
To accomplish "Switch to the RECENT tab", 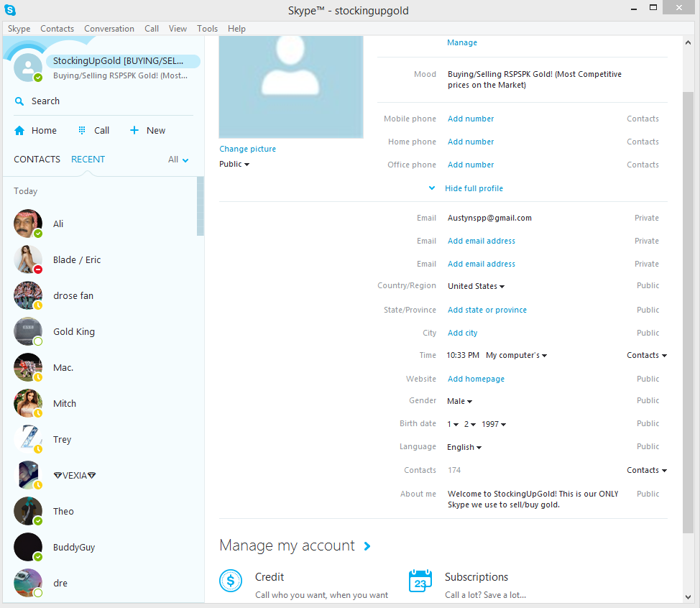I will point(88,160).
